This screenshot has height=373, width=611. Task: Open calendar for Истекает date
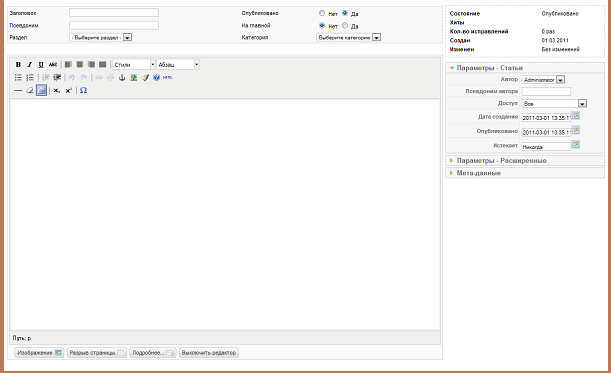click(576, 145)
